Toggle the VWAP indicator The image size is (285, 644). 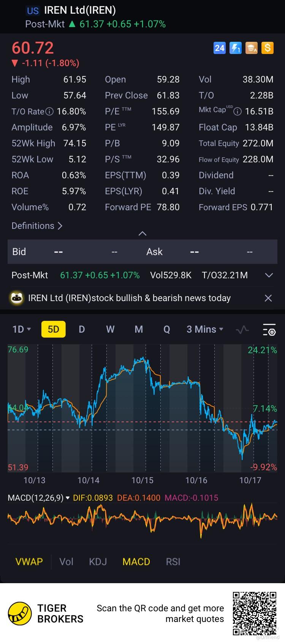(x=29, y=562)
